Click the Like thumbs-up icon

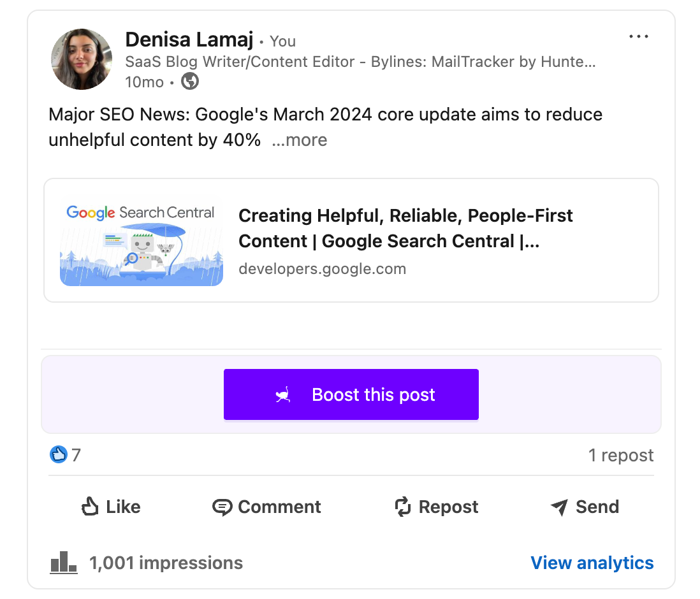(x=89, y=507)
